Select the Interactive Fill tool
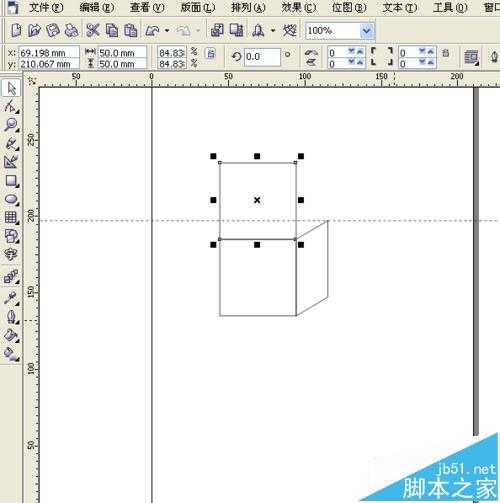The image size is (500, 503). coord(11,354)
